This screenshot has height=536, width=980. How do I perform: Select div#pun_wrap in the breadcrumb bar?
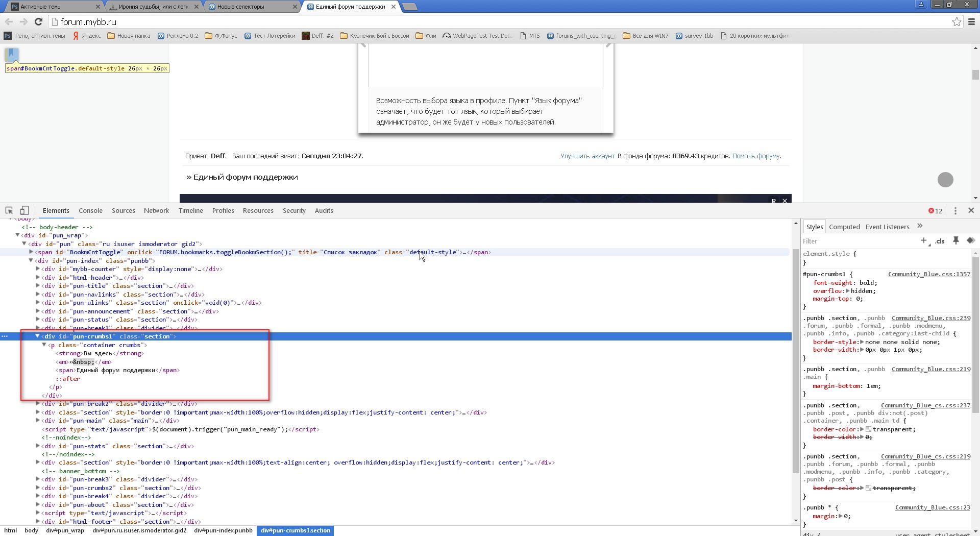(65, 530)
